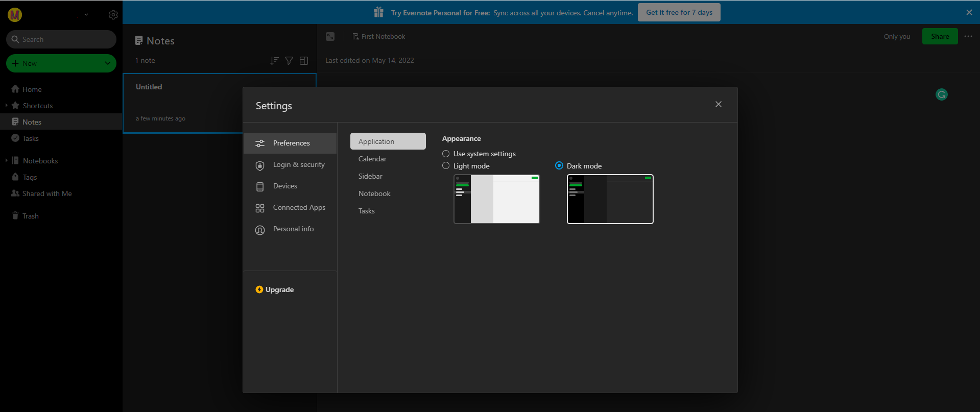Click the expand note icon
The width and height of the screenshot is (980, 412).
point(330,36)
